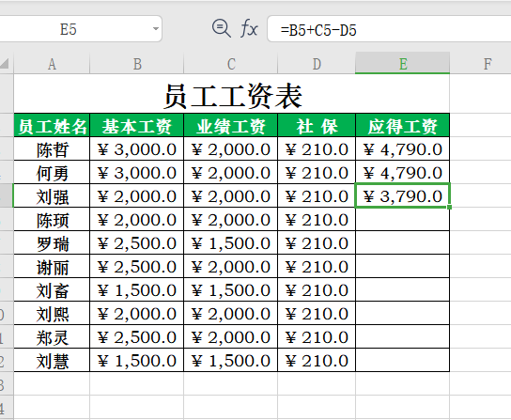Select the name cell 刘畜
Image resolution: width=511 pixels, height=420 pixels.
coord(52,289)
